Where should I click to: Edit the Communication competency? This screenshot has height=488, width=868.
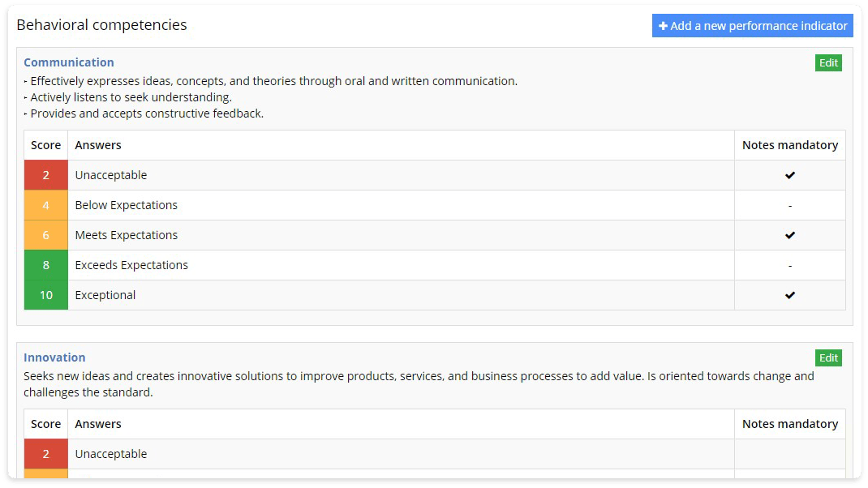(x=828, y=62)
